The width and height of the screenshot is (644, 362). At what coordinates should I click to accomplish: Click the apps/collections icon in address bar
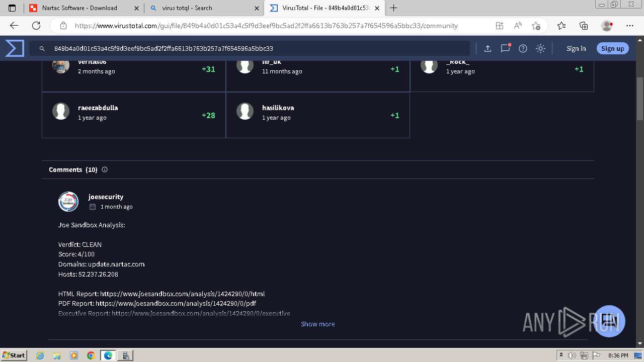pyautogui.click(x=499, y=26)
